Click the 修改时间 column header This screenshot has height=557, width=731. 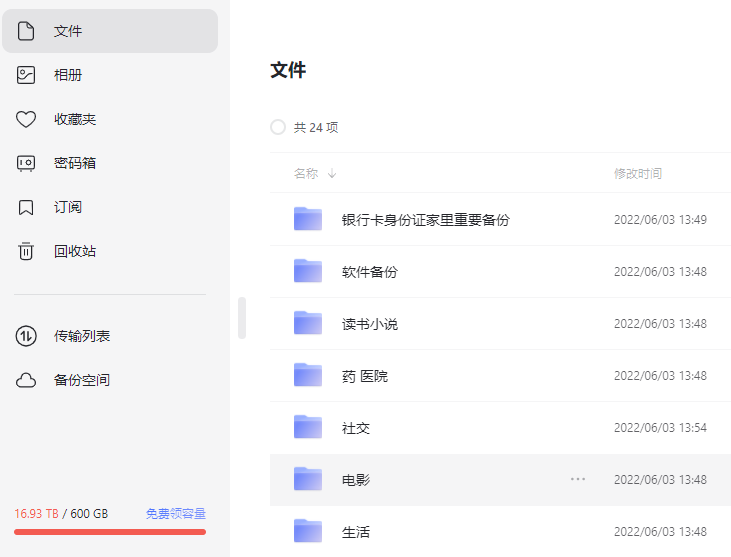638,173
